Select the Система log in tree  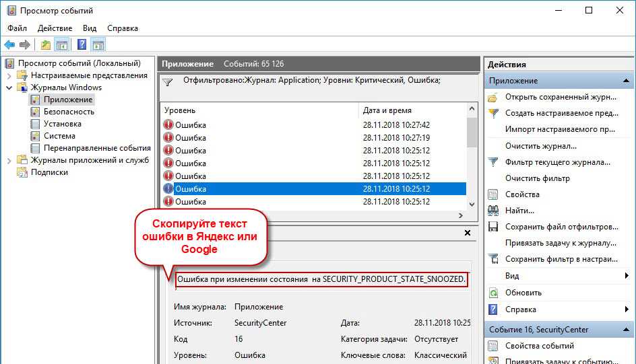(x=59, y=136)
